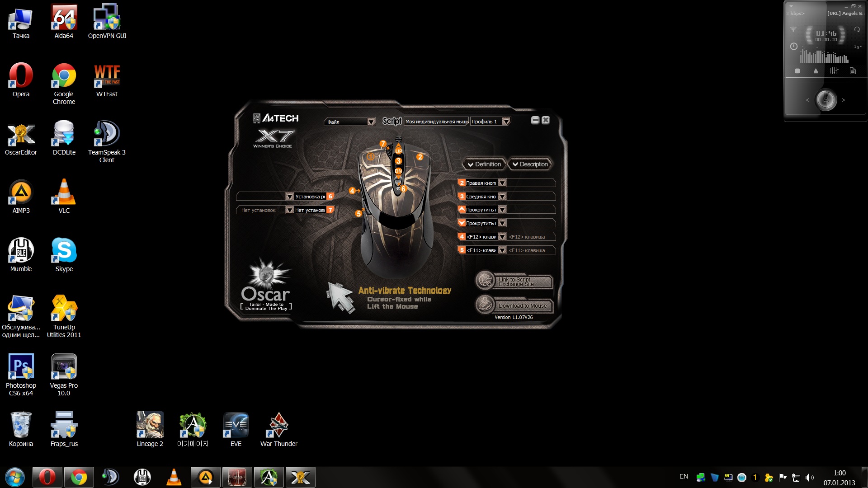Open dropdown for the scroll-down arrow row
This screenshot has width=868, height=488.
point(502,223)
